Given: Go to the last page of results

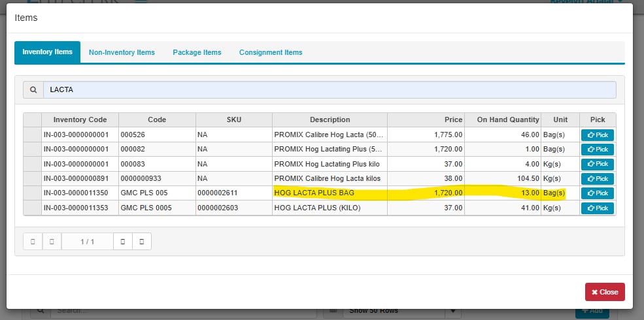Looking at the screenshot, I should pos(142,242).
